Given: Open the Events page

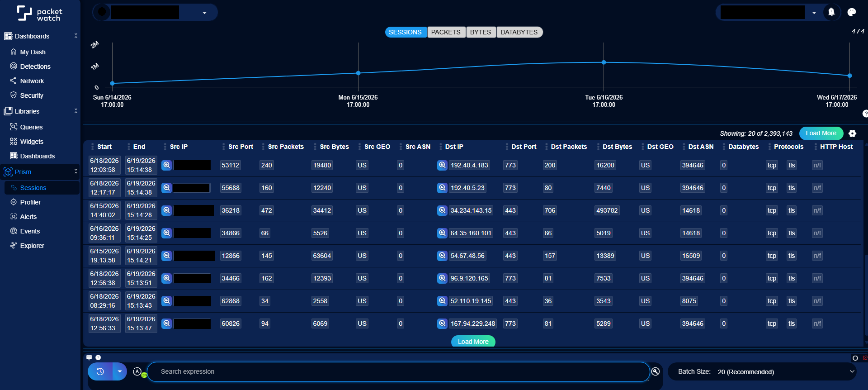Looking at the screenshot, I should (30, 231).
